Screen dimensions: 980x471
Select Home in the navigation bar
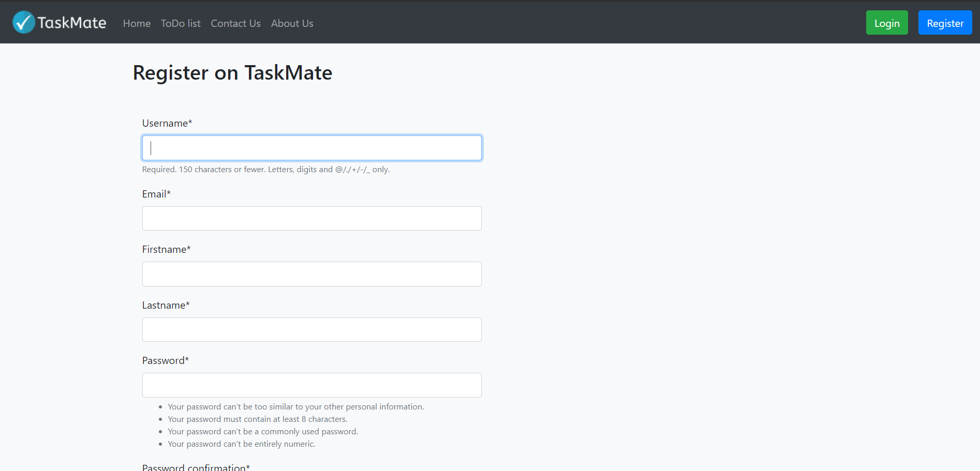click(136, 23)
